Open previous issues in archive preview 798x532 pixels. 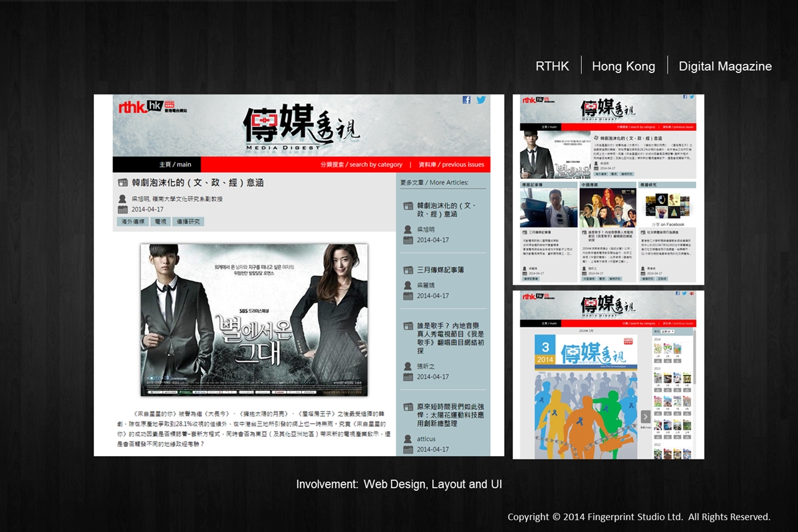(x=679, y=323)
